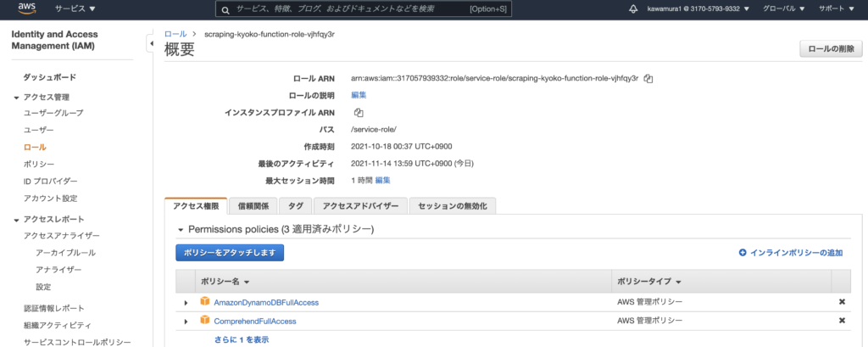Click the ComprehendFullAccess policy cube icon
Viewport: 868px width, 347px height.
[x=205, y=321]
